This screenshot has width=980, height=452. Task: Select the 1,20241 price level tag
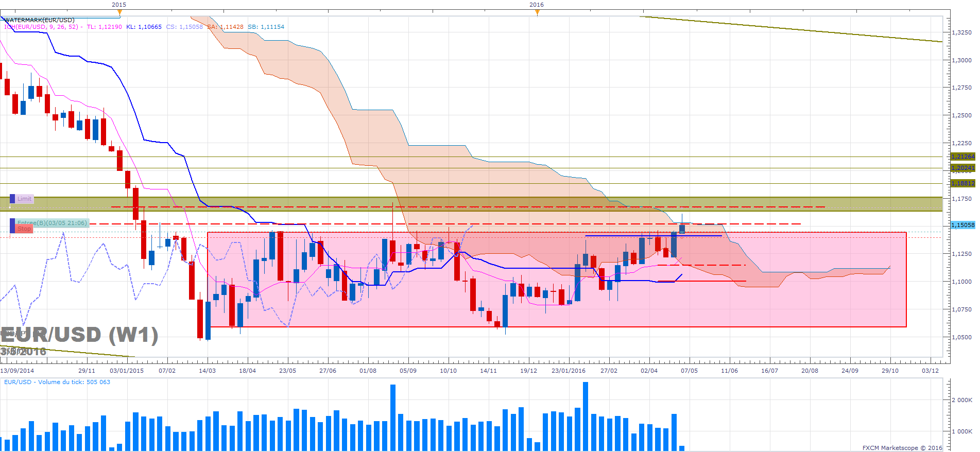click(962, 168)
